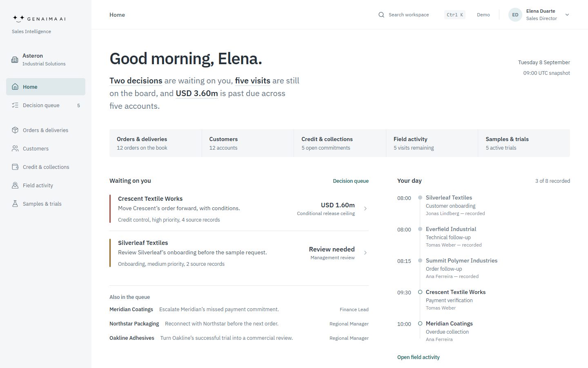Click the Customers people icon in sidebar

[x=15, y=148]
